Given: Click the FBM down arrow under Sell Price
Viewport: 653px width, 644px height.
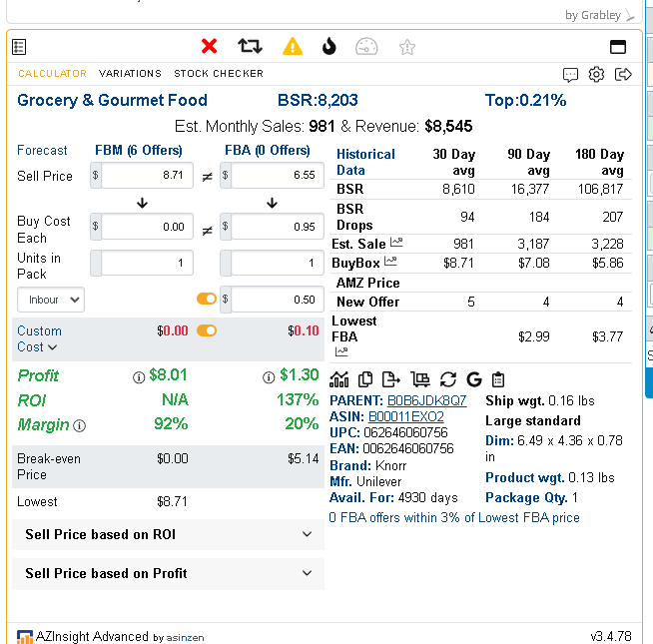Looking at the screenshot, I should coord(142,203).
